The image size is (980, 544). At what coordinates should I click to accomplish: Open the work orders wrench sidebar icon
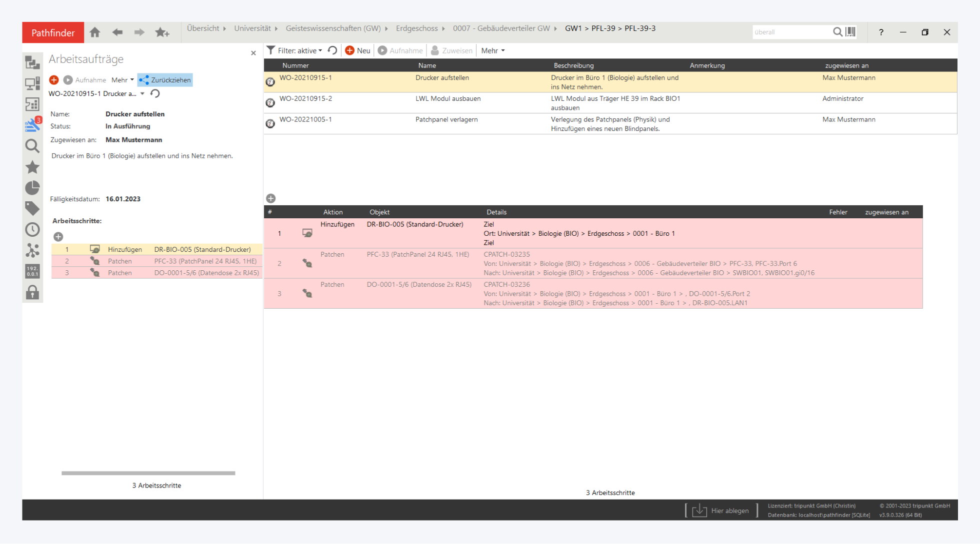pyautogui.click(x=32, y=124)
